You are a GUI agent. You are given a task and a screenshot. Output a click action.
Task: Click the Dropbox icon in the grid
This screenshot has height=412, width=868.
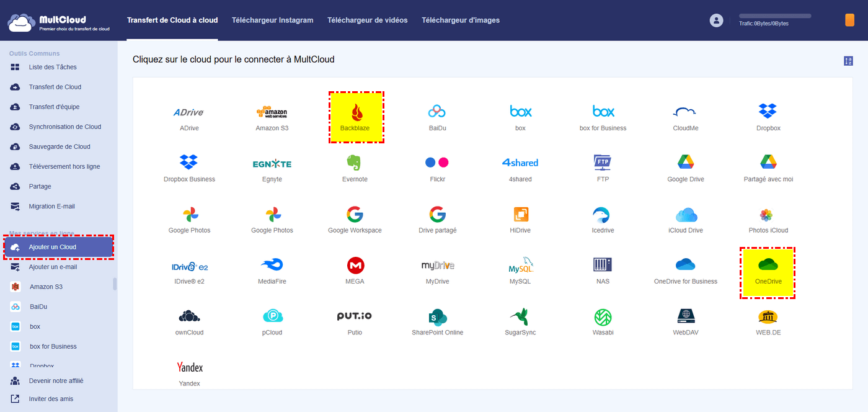(x=768, y=112)
